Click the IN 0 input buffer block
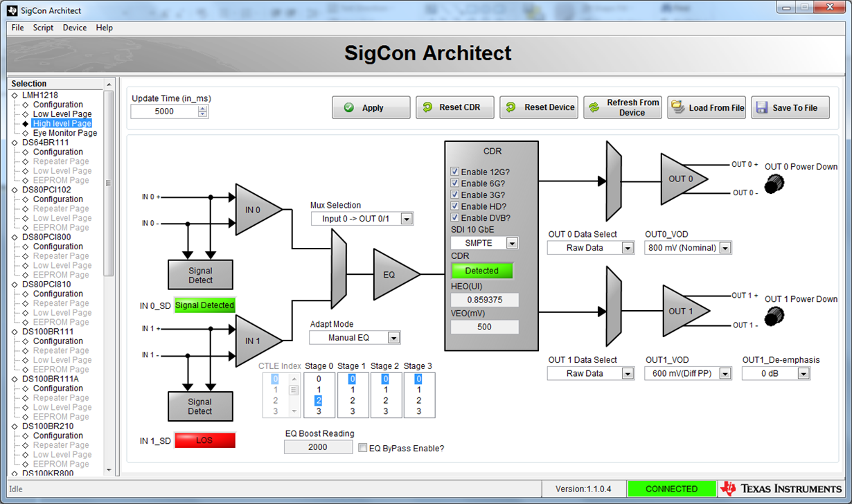Image resolution: width=852 pixels, height=504 pixels. tap(256, 210)
